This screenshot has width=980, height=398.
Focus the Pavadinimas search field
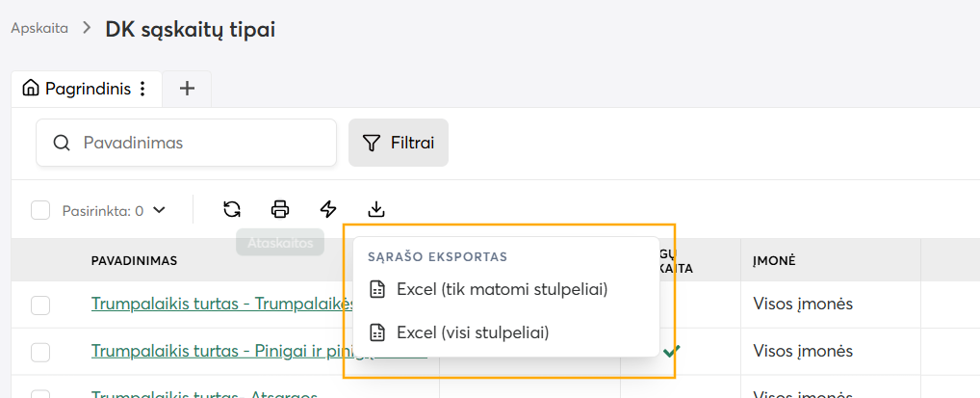186,143
